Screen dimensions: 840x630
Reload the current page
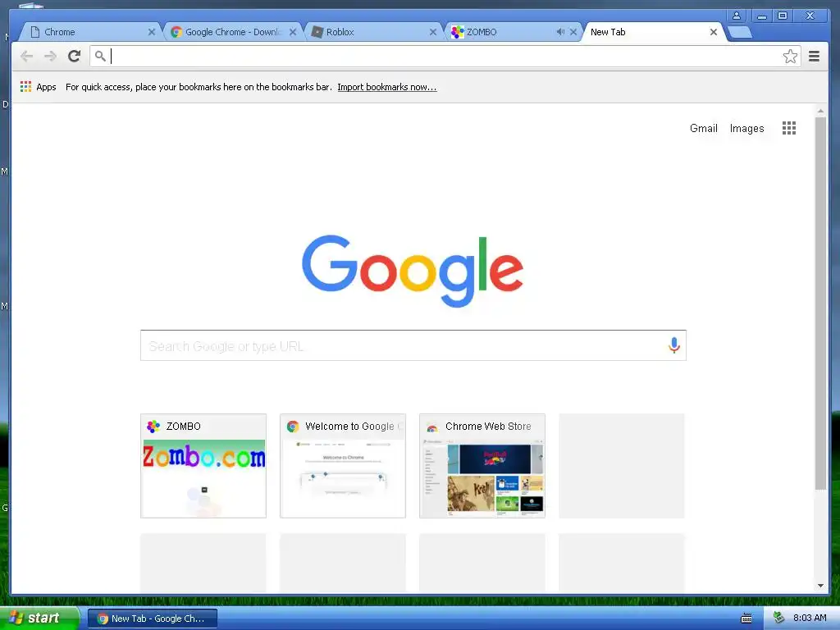point(74,56)
